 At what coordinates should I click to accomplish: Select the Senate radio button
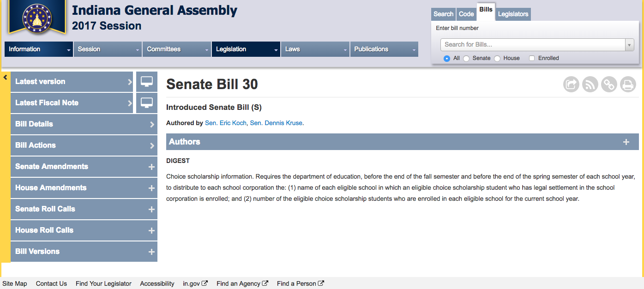pos(466,59)
